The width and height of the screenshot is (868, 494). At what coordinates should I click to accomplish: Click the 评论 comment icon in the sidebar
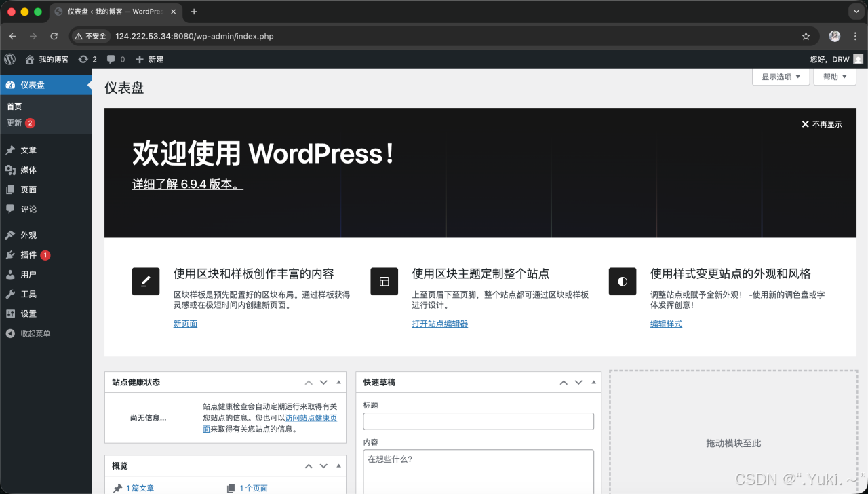click(x=10, y=209)
